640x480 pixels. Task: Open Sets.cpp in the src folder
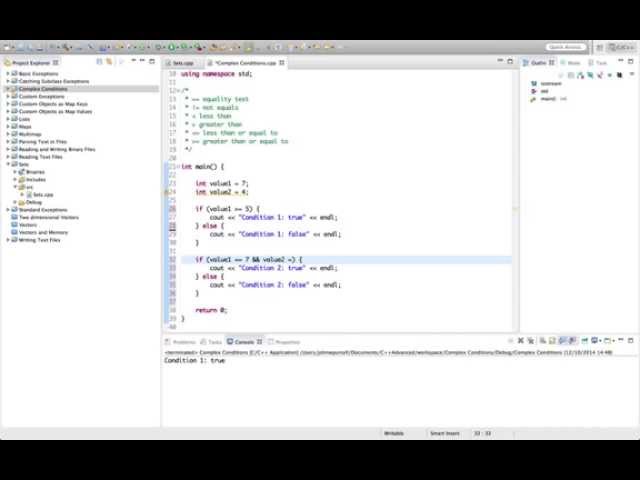tap(43, 195)
